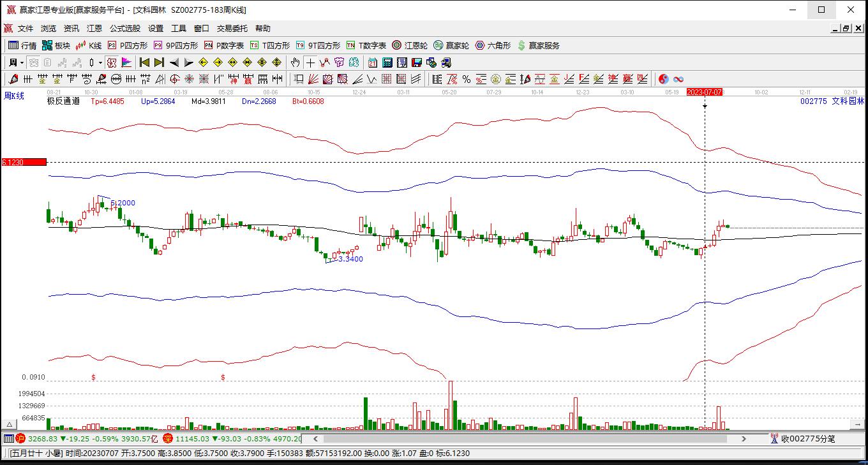Select the hand pan tool

coord(295,63)
